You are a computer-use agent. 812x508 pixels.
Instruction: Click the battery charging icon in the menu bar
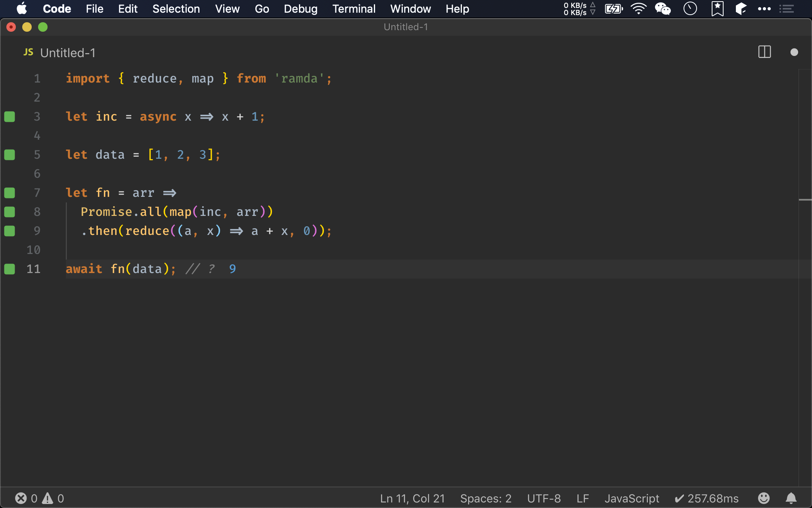click(614, 8)
